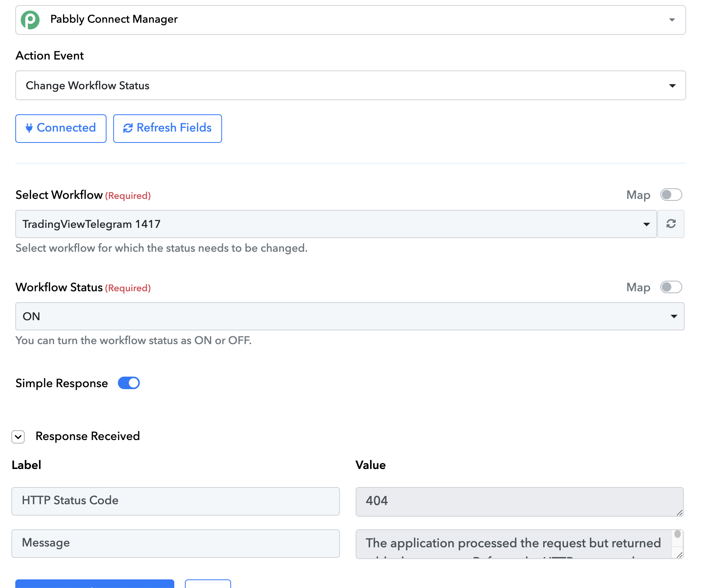Click the 'Label' column heading
The image size is (705, 588).
(x=26, y=465)
